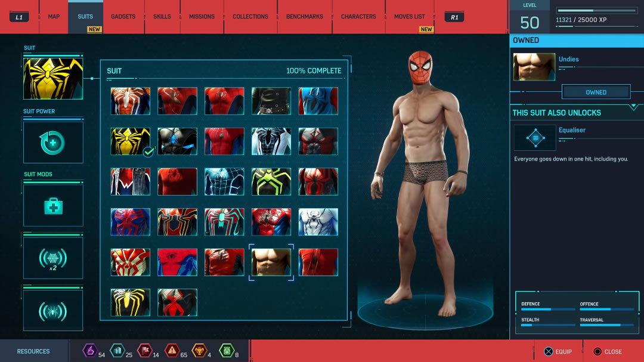The height and width of the screenshot is (362, 644).
Task: Select the glowing blue wireframe suit
Action: tap(224, 182)
